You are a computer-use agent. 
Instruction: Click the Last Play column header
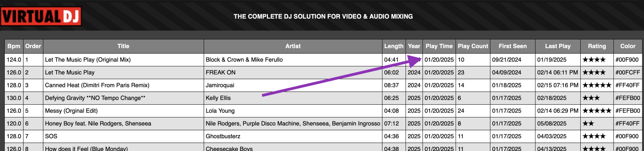coord(557,46)
